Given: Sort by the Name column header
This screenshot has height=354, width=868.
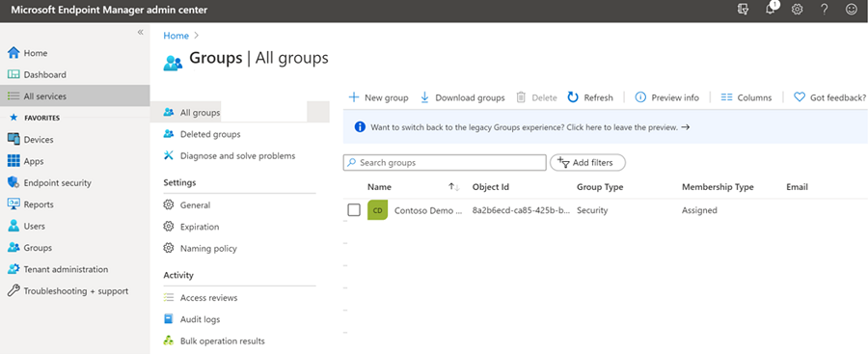Looking at the screenshot, I should pyautogui.click(x=379, y=187).
